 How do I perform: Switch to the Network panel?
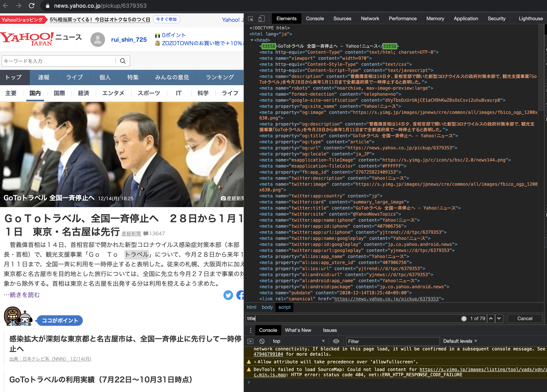point(370,19)
